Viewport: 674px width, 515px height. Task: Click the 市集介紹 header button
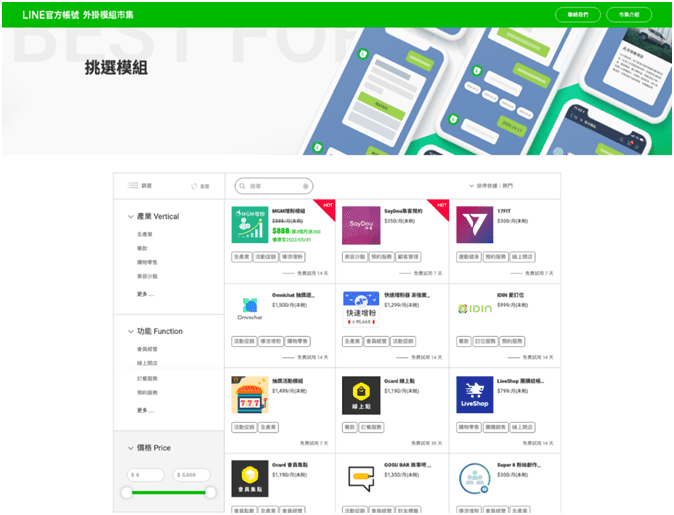coord(629,15)
